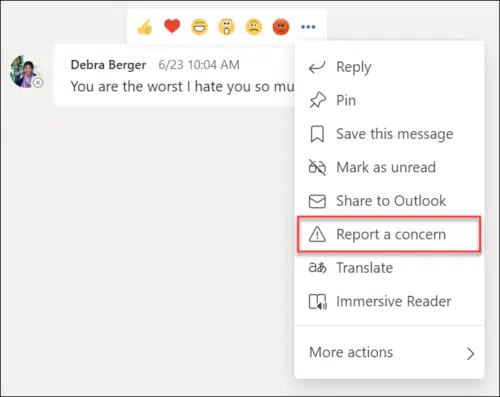Click the warning triangle icon
This screenshot has width=500, height=397.
pos(317,234)
